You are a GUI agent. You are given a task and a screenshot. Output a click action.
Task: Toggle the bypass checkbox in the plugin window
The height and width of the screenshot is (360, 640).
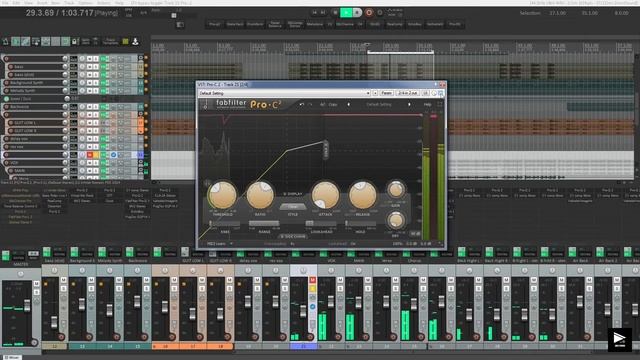pyautogui.click(x=440, y=93)
